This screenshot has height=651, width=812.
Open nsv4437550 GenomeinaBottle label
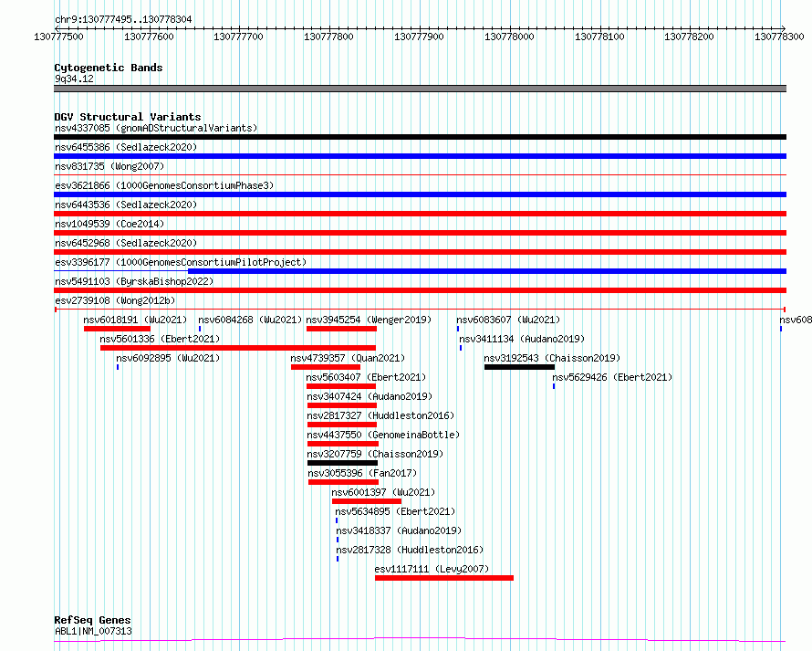click(x=383, y=435)
